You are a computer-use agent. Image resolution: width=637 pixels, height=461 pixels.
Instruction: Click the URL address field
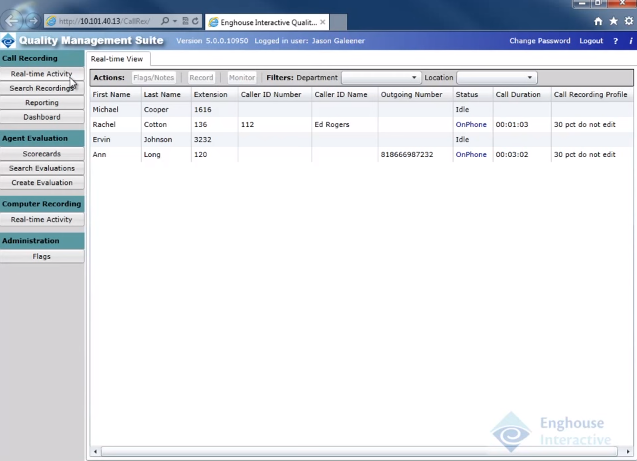pos(104,21)
